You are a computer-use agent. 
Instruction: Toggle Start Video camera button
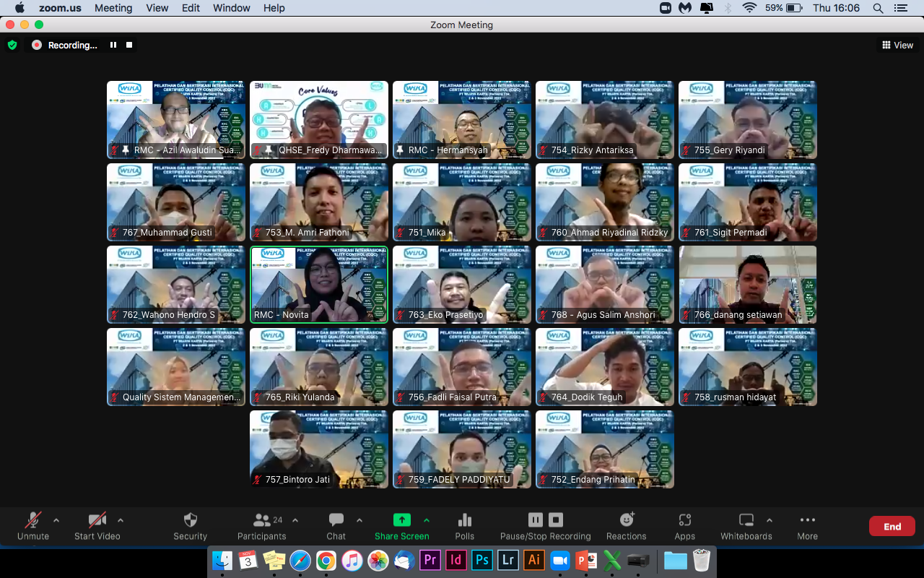[97, 521]
